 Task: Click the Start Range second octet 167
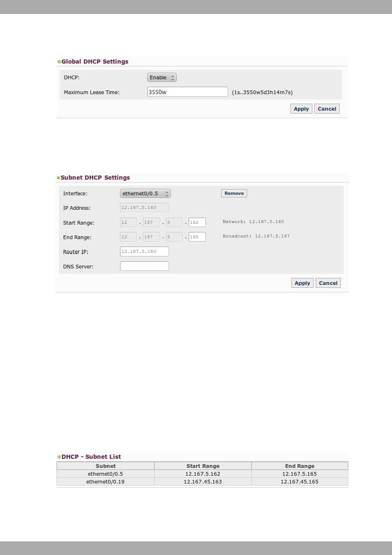(151, 222)
